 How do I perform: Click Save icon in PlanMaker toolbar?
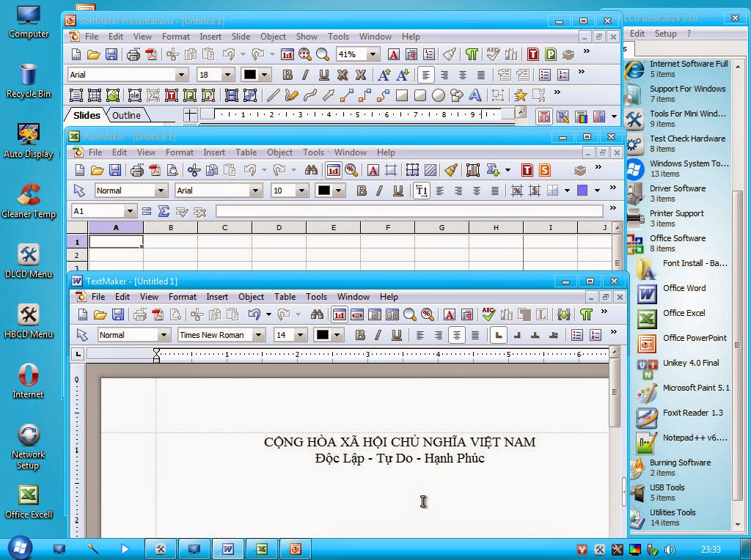[115, 170]
